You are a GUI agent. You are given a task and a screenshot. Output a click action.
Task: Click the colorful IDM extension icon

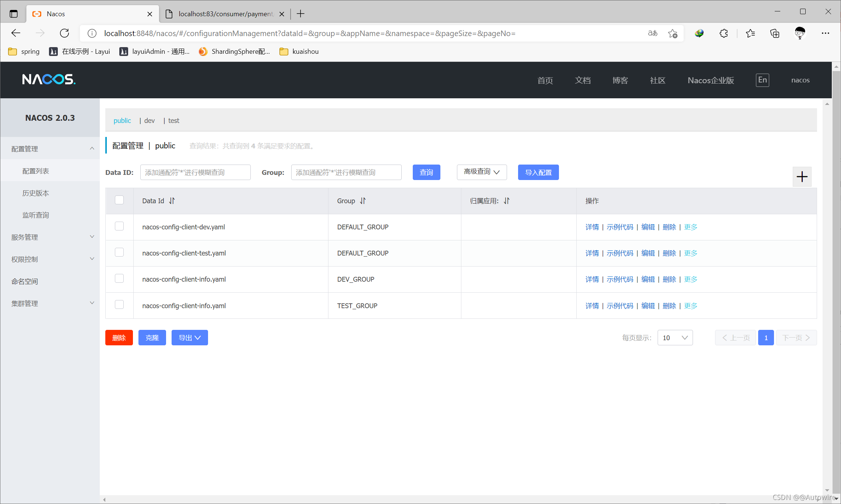click(x=699, y=34)
